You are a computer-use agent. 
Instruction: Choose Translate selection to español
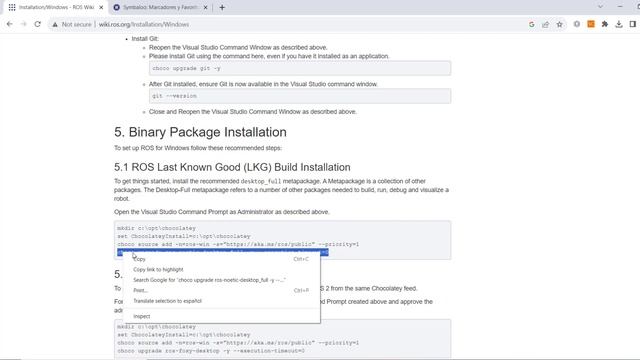(x=222, y=301)
